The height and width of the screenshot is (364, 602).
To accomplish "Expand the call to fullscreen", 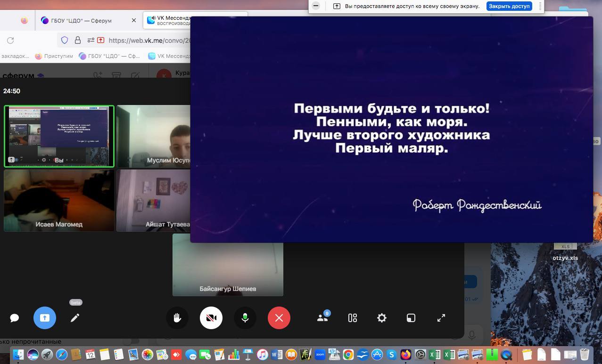I will (441, 318).
